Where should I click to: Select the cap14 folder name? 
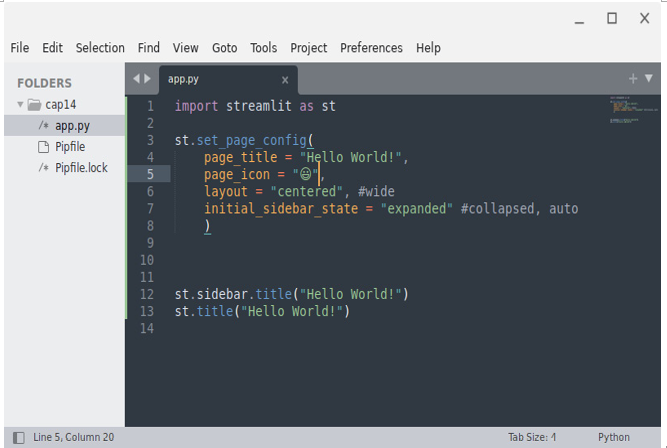[61, 105]
